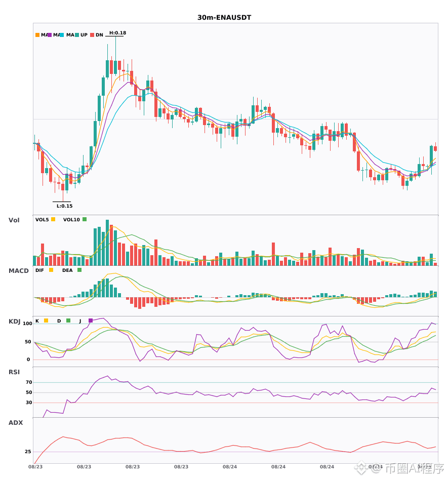
Task: Click the RSI 70 axis value
Action: click(x=29, y=382)
